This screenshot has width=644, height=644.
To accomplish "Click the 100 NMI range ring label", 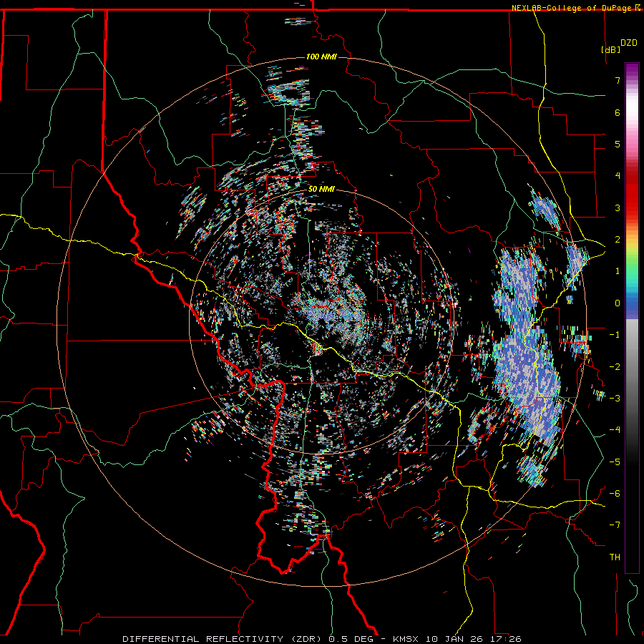I will (321, 57).
